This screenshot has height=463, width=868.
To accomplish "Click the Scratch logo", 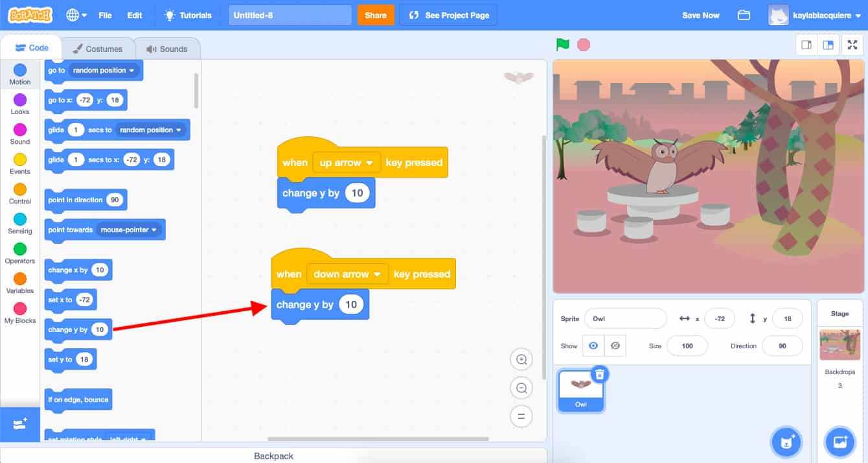I will tap(31, 15).
